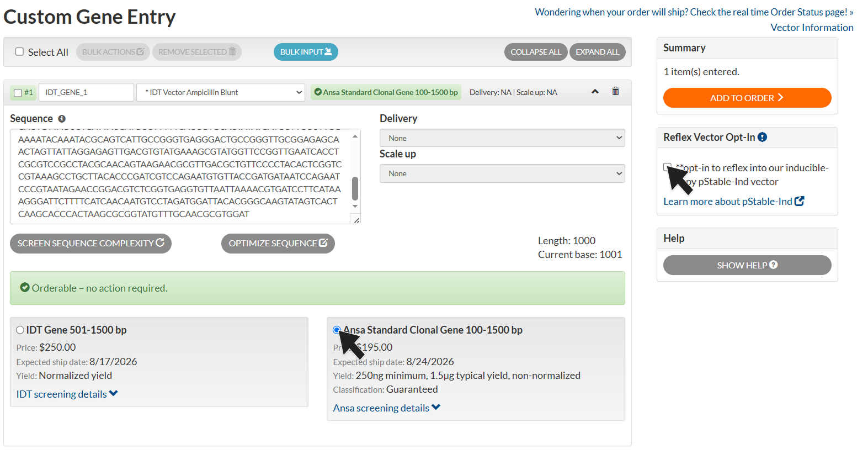The width and height of the screenshot is (868, 454).
Task: Click the orange ADD TO ORDER button
Action: click(747, 98)
